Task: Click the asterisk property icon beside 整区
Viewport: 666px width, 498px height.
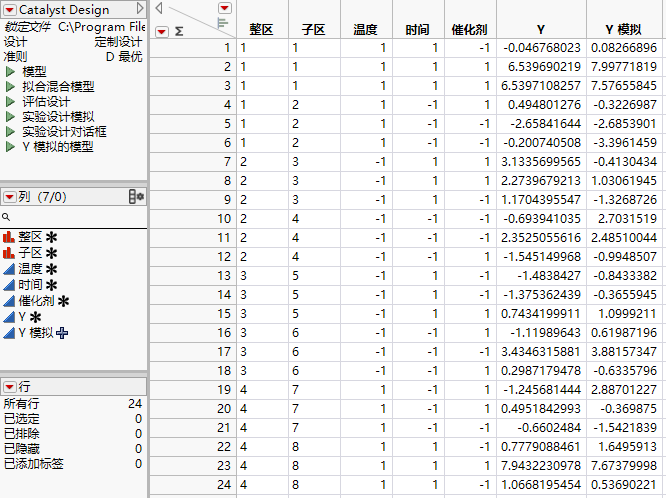Action: [51, 238]
